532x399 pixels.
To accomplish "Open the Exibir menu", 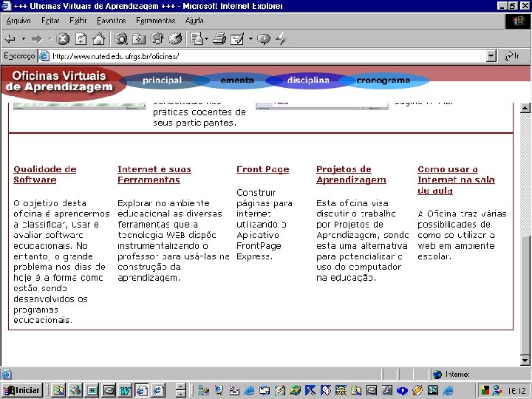I will coord(78,21).
